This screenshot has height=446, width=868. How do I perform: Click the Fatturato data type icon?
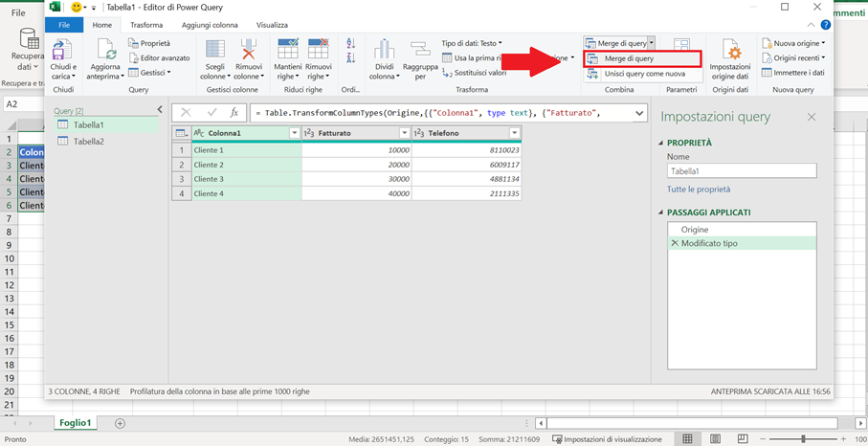(x=309, y=133)
